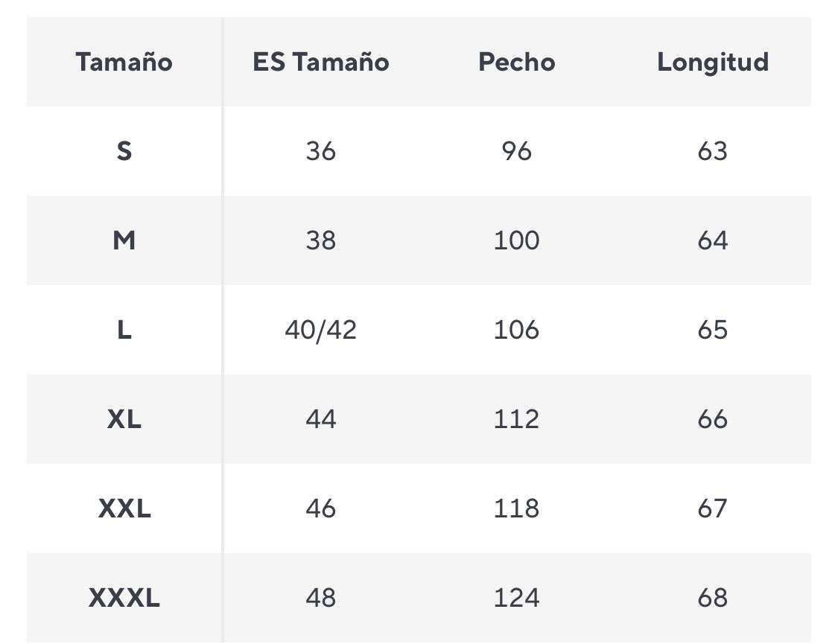Select chest value 124 in XXXL row
The width and height of the screenshot is (838, 644).
516,598
